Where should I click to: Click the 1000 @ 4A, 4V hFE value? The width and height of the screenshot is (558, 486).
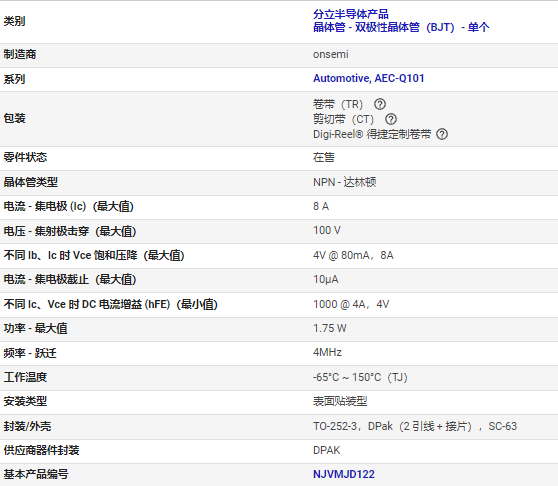[x=351, y=305]
